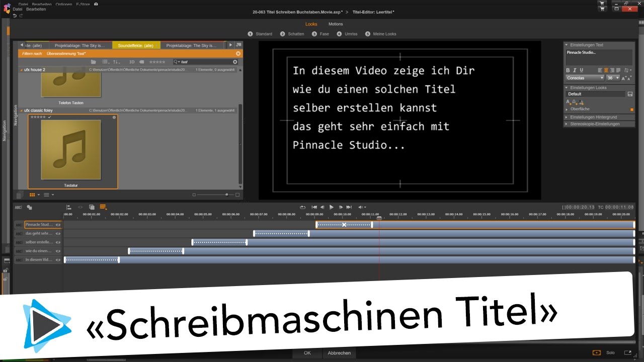Toggle visibility of das geht sehr… layer
This screenshot has height=362, width=644.
[x=58, y=234]
